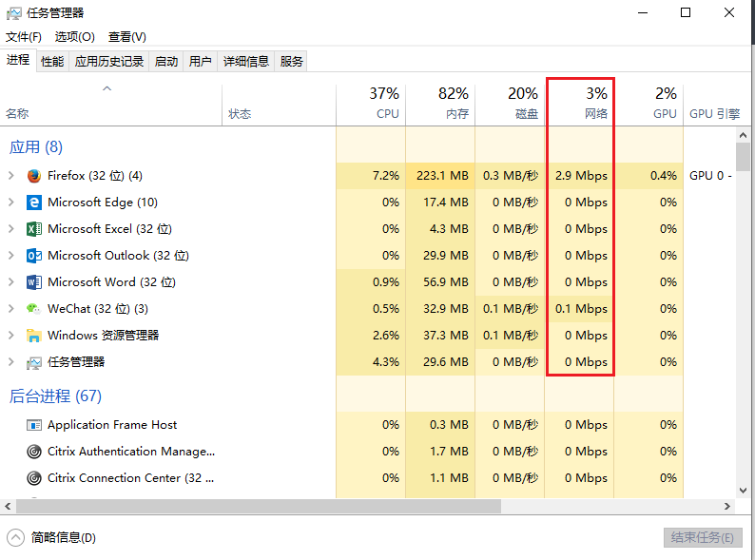Screen dimensions: 755x560
Task: Click the Citrix Authentication Manager icon
Action: point(33,452)
